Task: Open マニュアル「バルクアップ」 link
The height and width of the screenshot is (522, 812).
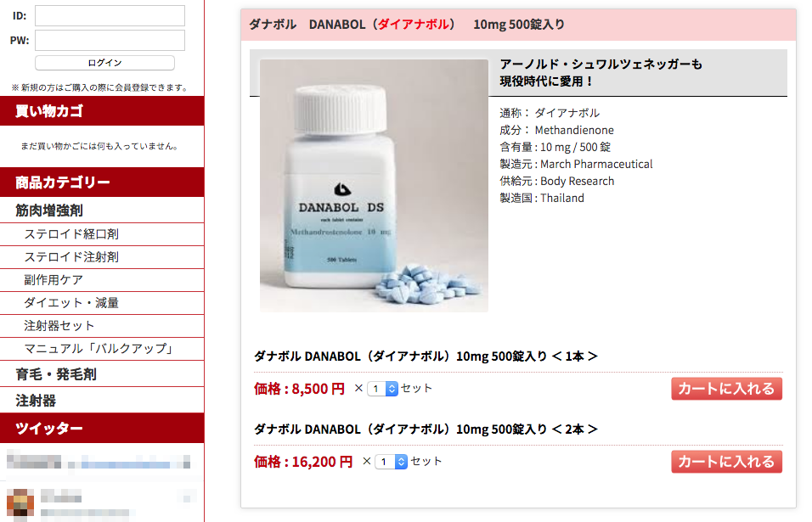Action: (99, 349)
